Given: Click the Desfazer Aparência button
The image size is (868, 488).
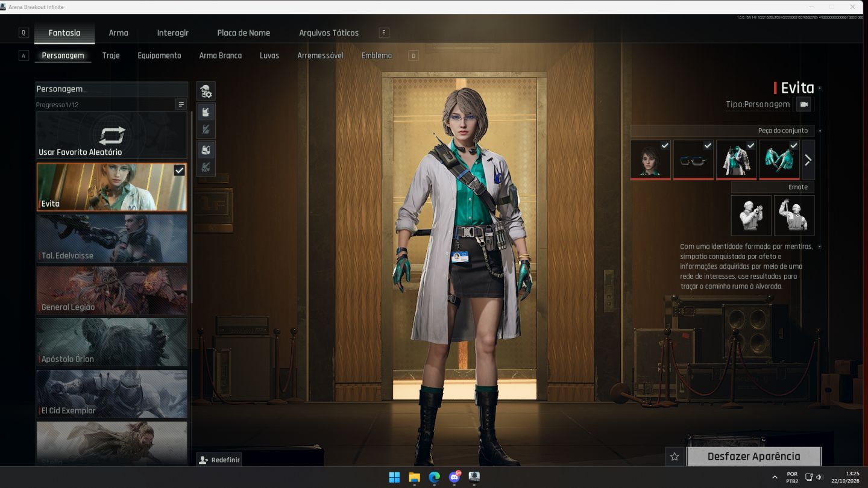Looking at the screenshot, I should (x=754, y=457).
